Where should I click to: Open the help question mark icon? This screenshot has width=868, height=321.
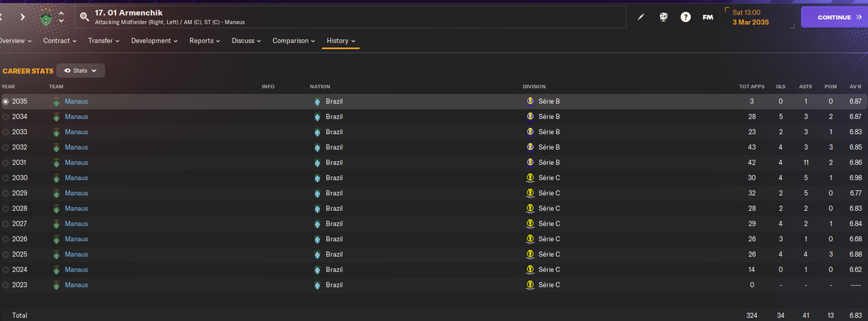coord(686,17)
